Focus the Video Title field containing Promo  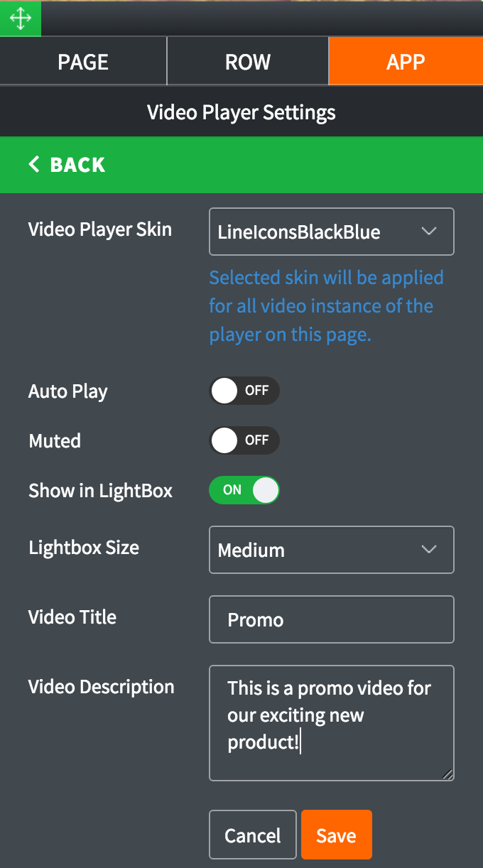(x=332, y=619)
